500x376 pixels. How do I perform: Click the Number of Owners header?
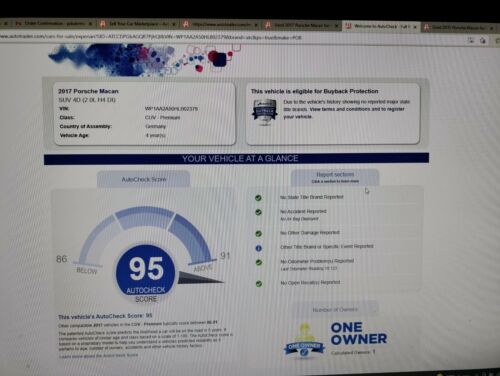(x=335, y=309)
